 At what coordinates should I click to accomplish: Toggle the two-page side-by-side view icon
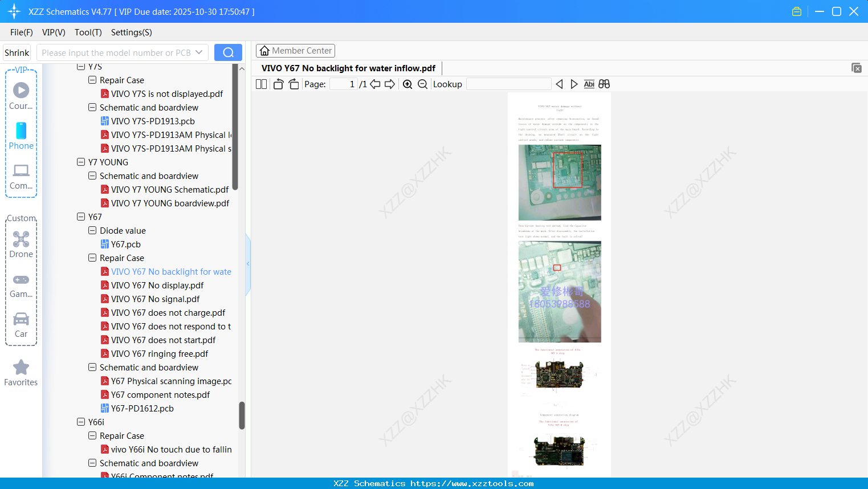(x=262, y=84)
